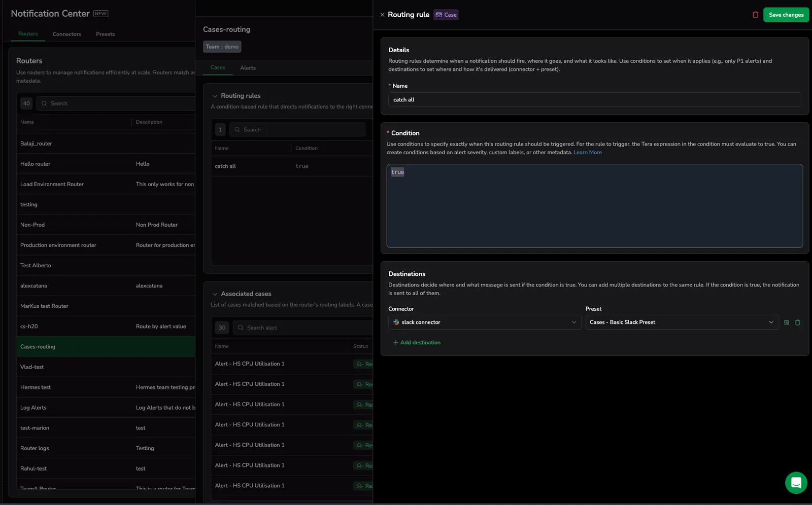Open the Learn More link
This screenshot has width=812, height=505.
point(588,153)
